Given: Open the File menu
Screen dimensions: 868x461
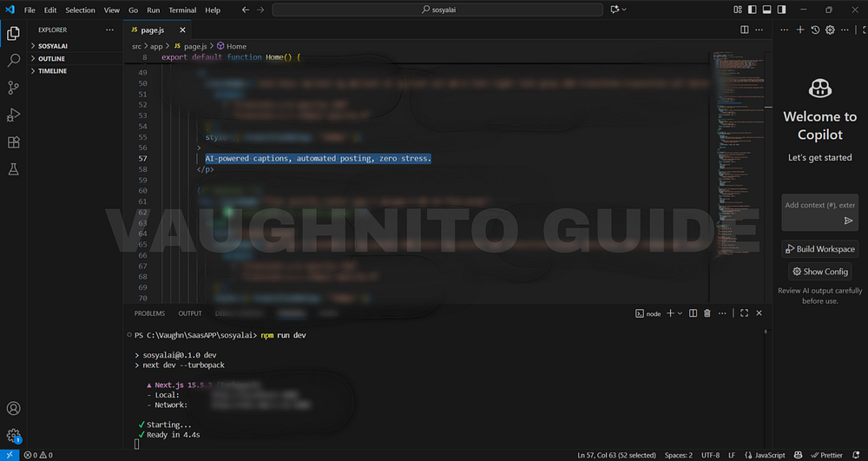Looking at the screenshot, I should (x=30, y=10).
